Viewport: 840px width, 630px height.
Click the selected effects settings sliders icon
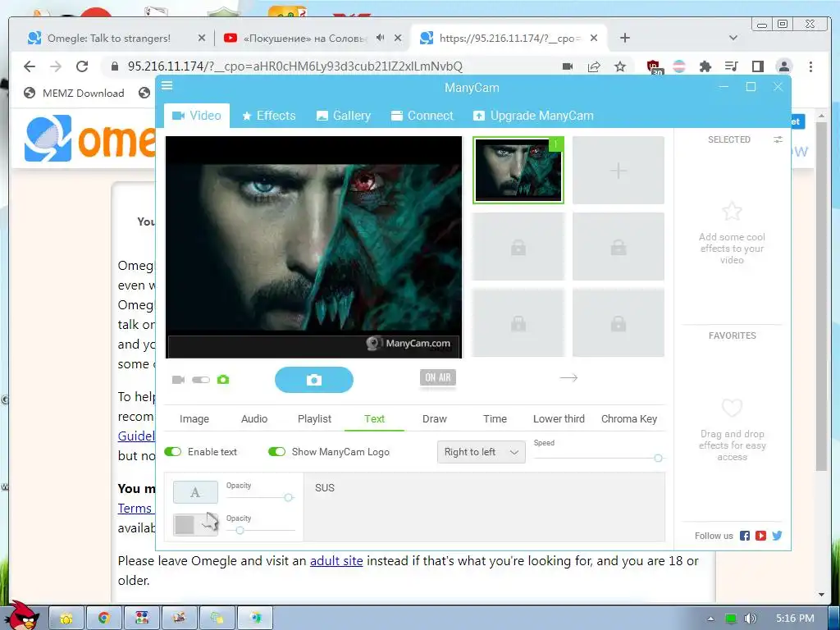(778, 139)
